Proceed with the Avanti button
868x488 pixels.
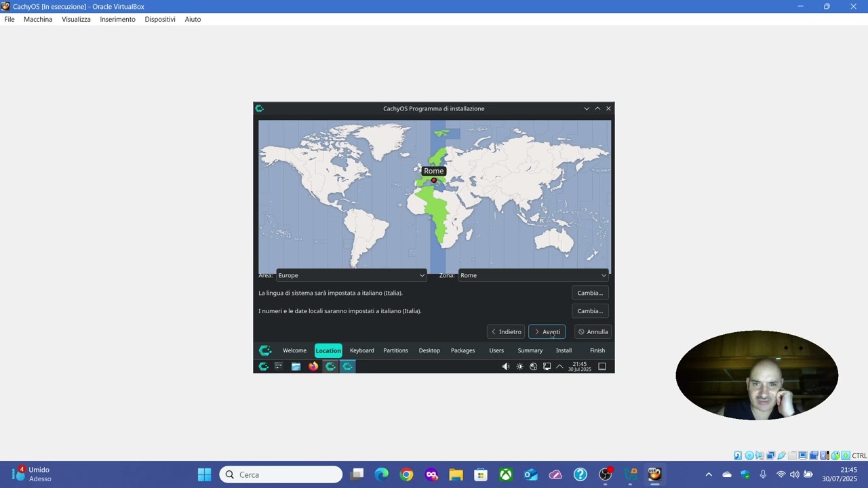[x=547, y=331]
